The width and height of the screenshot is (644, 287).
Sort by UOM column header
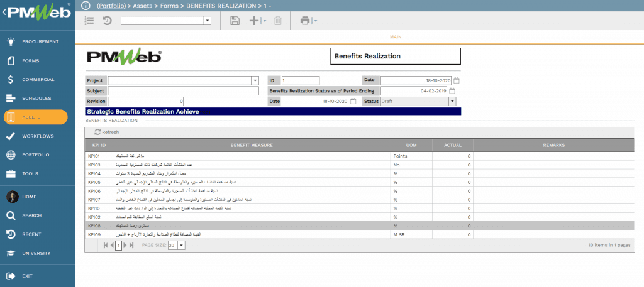point(411,145)
